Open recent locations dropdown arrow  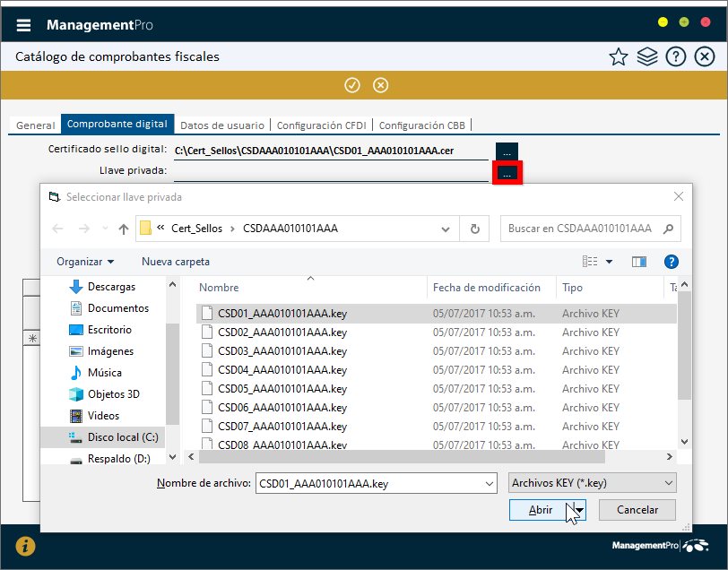tap(105, 229)
